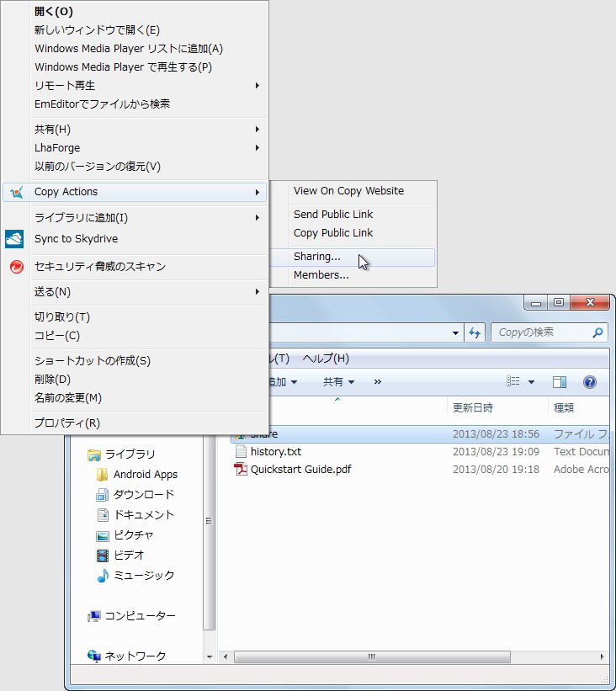This screenshot has height=691, width=616.
Task: Click the date 2013/08/23 18:56
Action: [496, 434]
